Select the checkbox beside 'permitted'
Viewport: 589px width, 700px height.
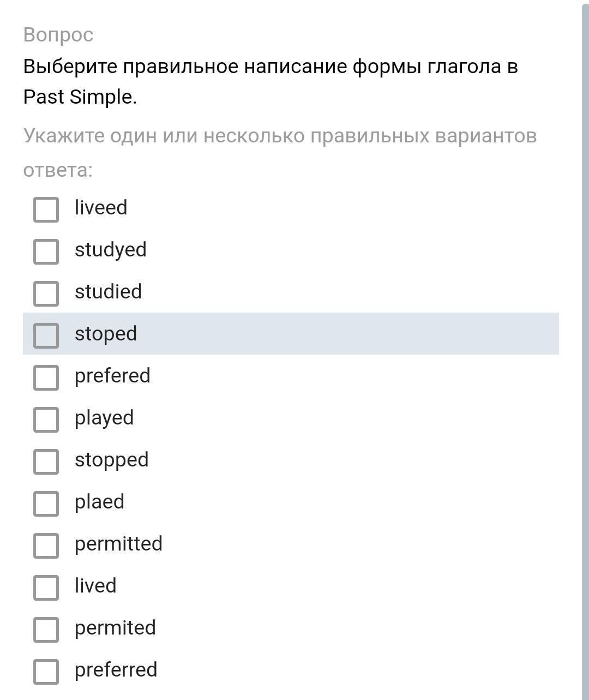click(46, 546)
